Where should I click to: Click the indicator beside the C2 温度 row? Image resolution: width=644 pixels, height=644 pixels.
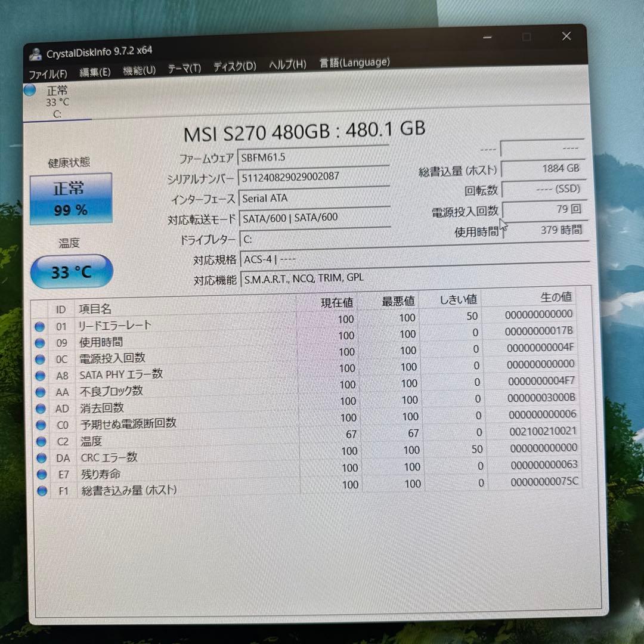41,441
